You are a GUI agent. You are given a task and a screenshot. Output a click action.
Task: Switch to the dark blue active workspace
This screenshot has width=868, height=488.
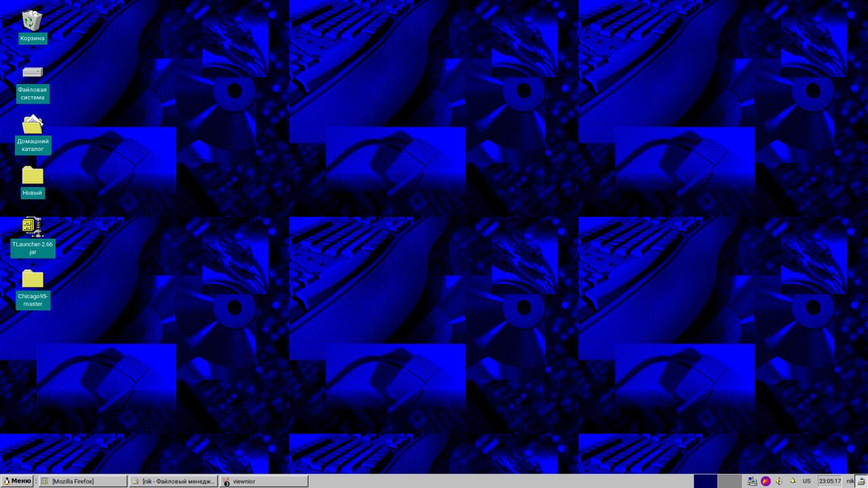[705, 481]
